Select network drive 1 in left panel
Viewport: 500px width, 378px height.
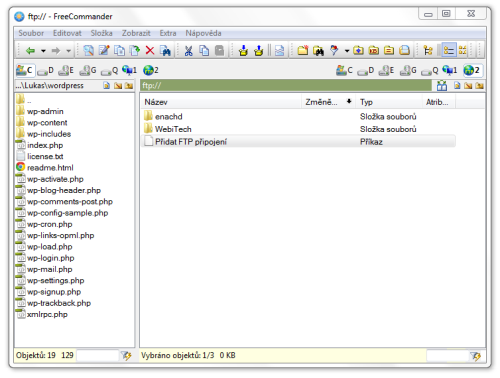pos(130,70)
